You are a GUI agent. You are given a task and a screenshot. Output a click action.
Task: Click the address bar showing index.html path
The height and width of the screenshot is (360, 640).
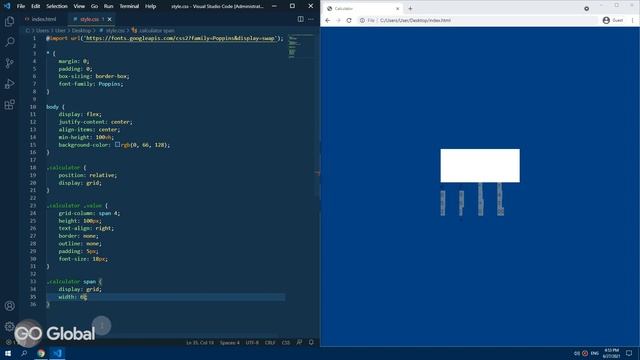(477, 20)
